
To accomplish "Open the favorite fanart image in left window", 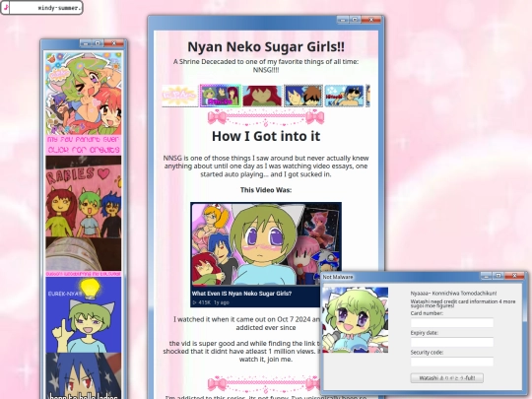I will [x=84, y=93].
